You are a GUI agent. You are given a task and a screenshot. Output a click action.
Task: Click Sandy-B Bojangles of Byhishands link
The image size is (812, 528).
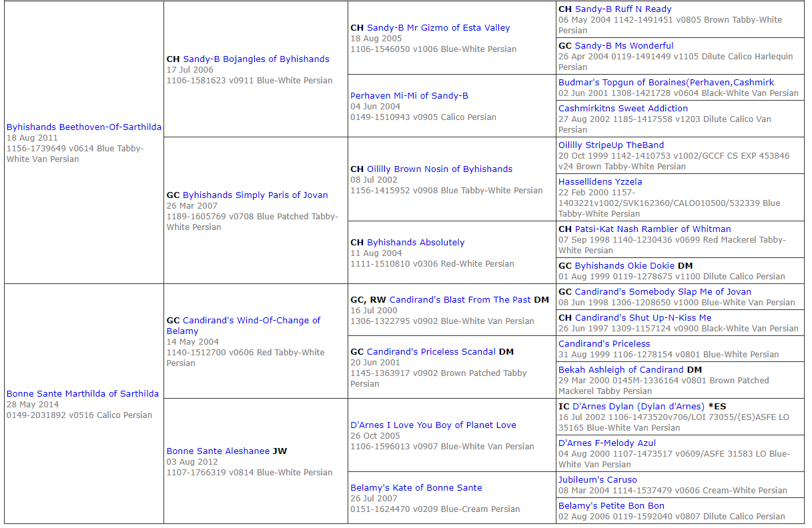pyautogui.click(x=256, y=59)
